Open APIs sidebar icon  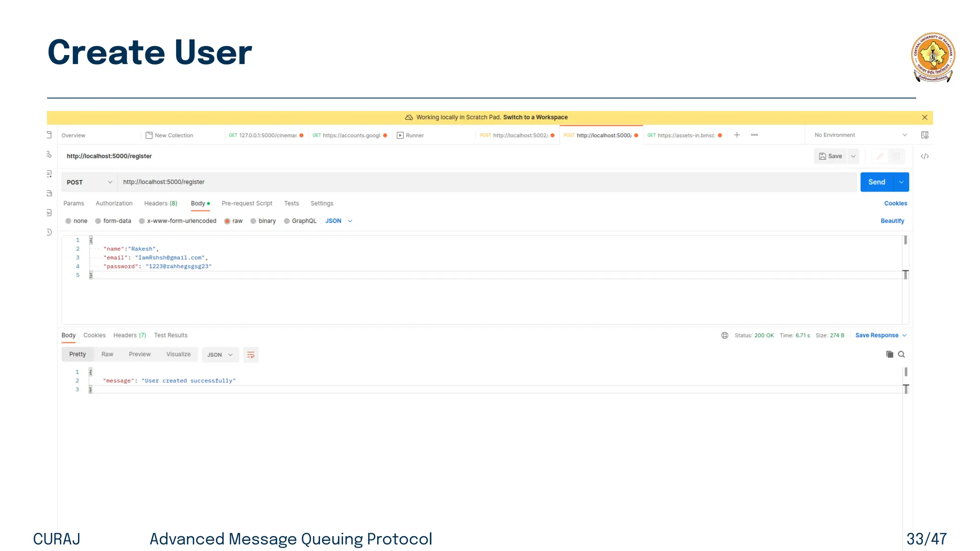49,154
